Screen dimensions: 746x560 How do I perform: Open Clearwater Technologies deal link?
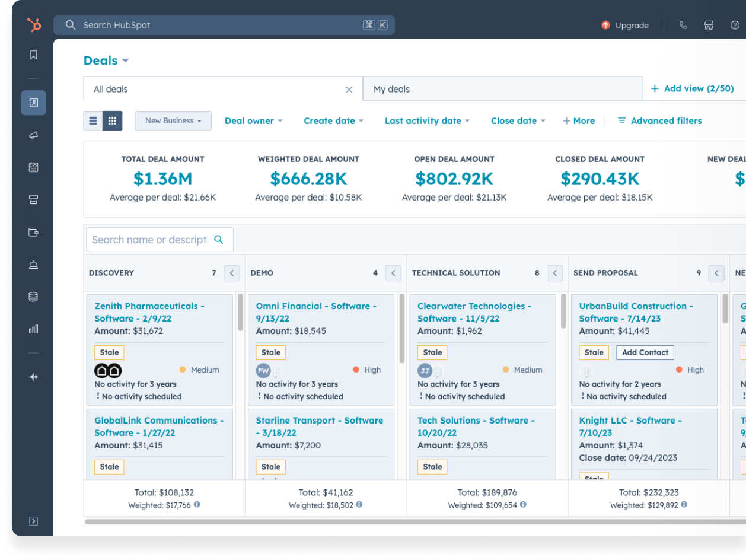click(x=474, y=312)
